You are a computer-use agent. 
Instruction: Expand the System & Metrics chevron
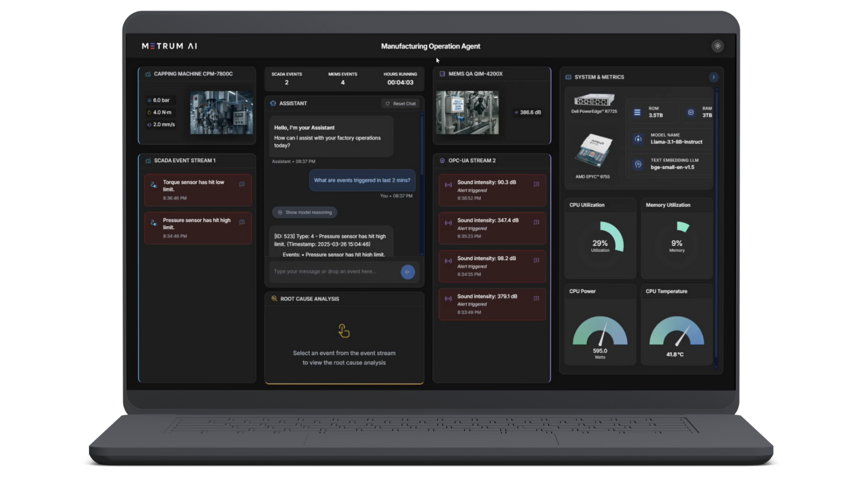click(x=714, y=77)
